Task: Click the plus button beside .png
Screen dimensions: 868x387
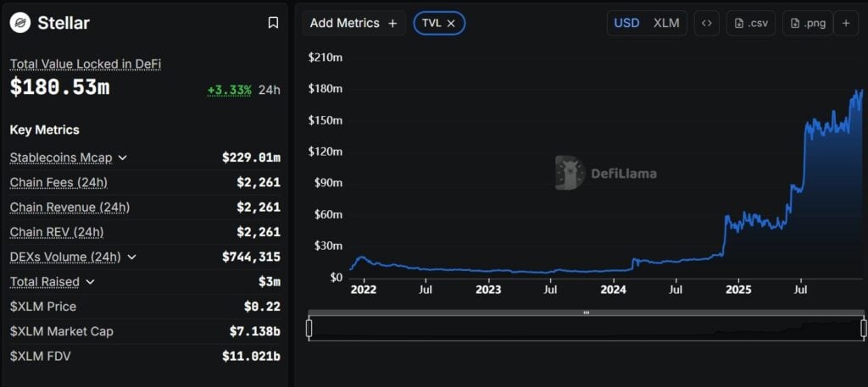Action: click(846, 23)
